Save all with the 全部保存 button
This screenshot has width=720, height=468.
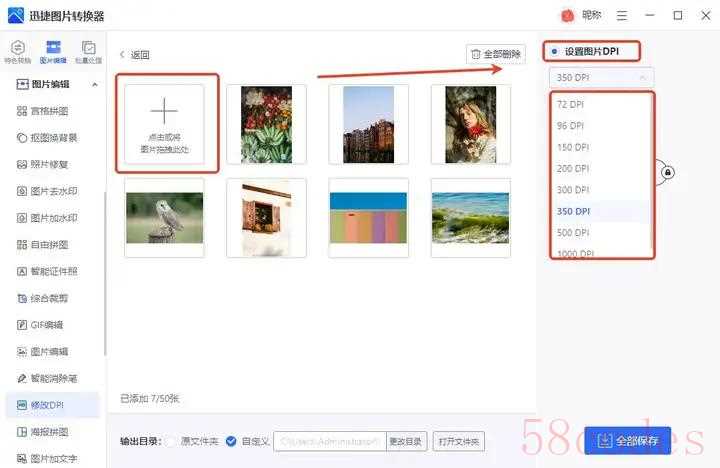click(x=627, y=441)
